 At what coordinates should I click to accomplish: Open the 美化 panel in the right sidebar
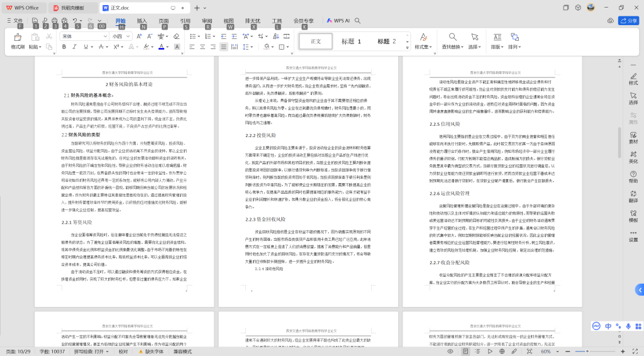(x=633, y=158)
